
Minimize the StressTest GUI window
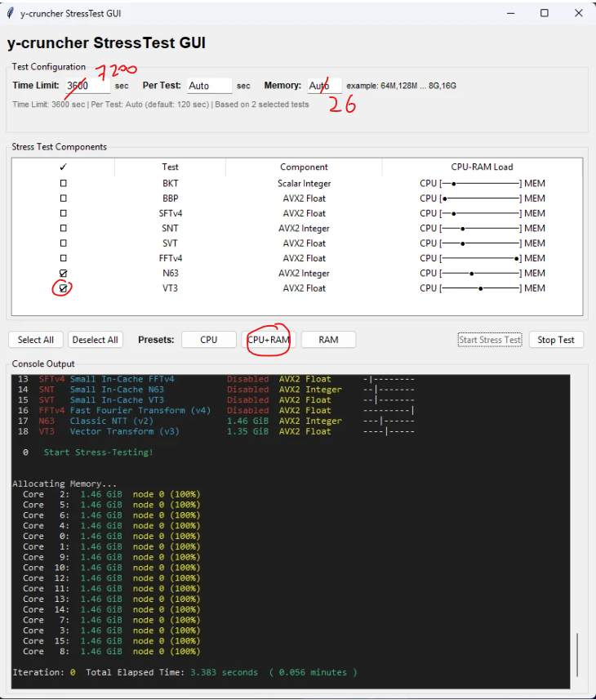[511, 13]
